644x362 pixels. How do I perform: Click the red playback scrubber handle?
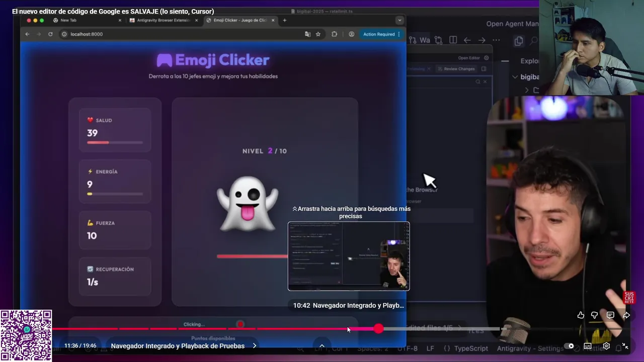tap(378, 329)
